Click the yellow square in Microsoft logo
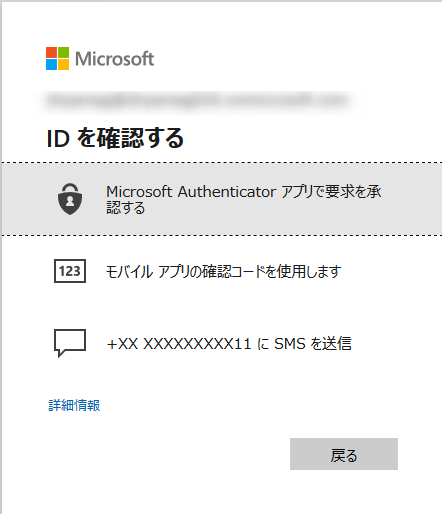 pos(64,65)
